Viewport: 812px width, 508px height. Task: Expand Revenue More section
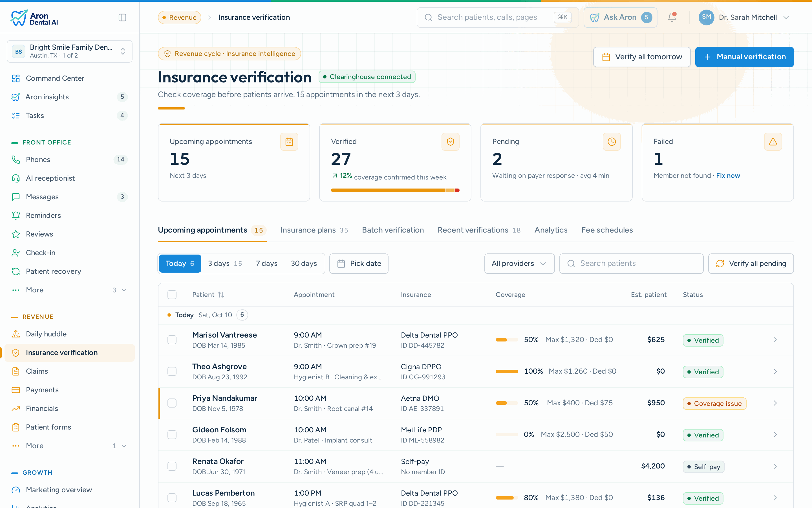70,446
